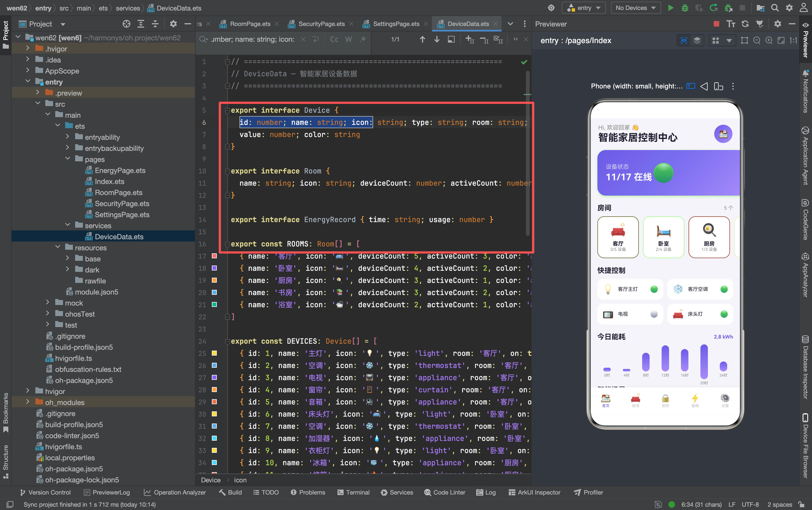Stop the Previewer with red square icon
The width and height of the screenshot is (812, 510).
coord(716,24)
